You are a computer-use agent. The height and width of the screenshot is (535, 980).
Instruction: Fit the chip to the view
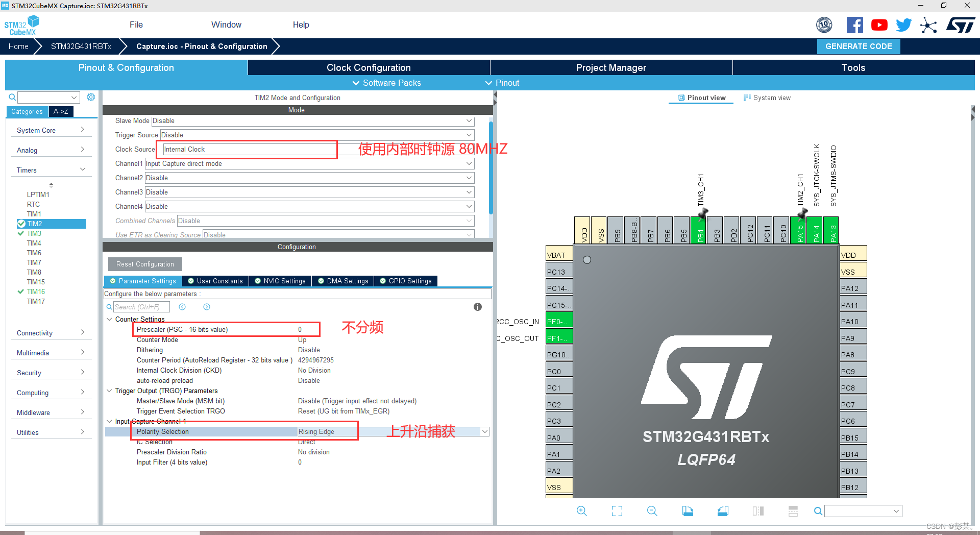617,511
